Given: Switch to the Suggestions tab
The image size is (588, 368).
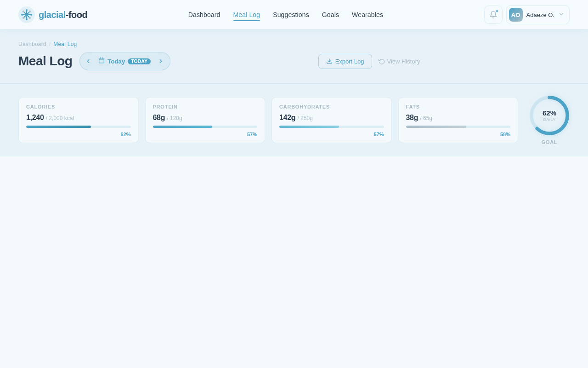Looking at the screenshot, I should tap(291, 15).
